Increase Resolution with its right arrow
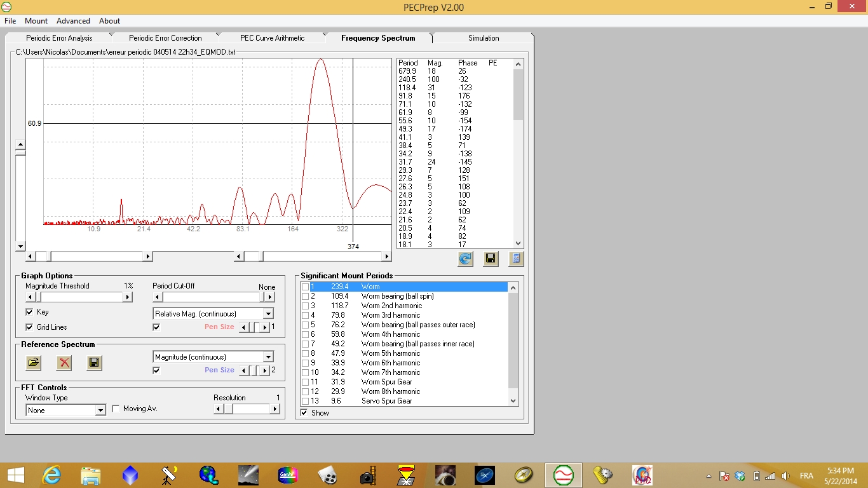Viewport: 868px width, 488px height. coord(275,409)
